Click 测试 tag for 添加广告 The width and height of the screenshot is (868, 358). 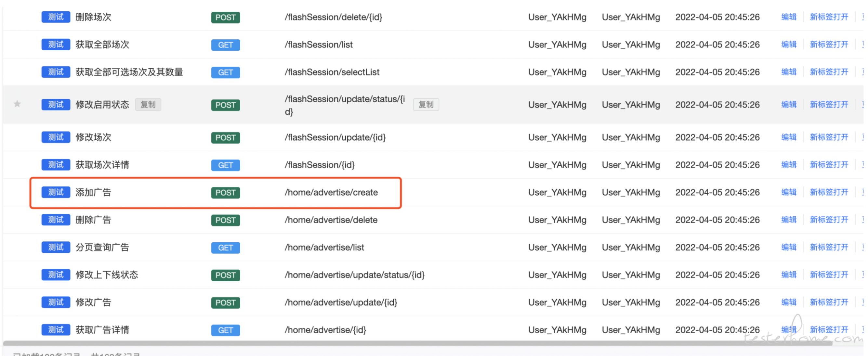coord(56,193)
